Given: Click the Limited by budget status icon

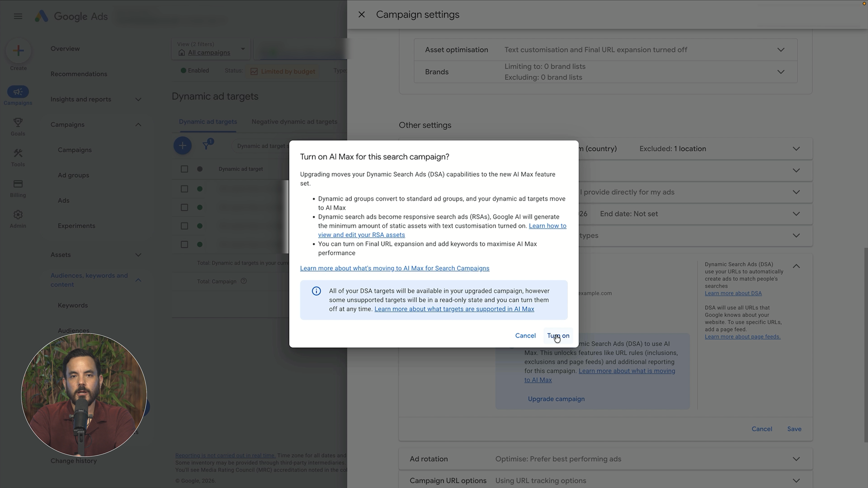Looking at the screenshot, I should tap(254, 71).
